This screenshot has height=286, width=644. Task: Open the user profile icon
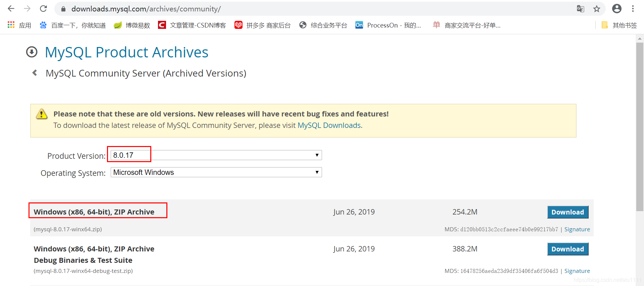pyautogui.click(x=616, y=9)
